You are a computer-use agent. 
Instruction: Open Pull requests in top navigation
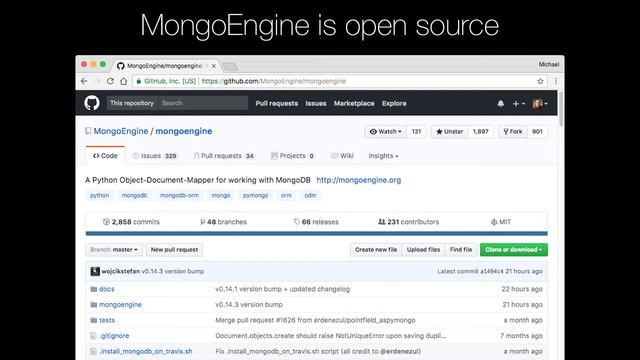coord(277,104)
